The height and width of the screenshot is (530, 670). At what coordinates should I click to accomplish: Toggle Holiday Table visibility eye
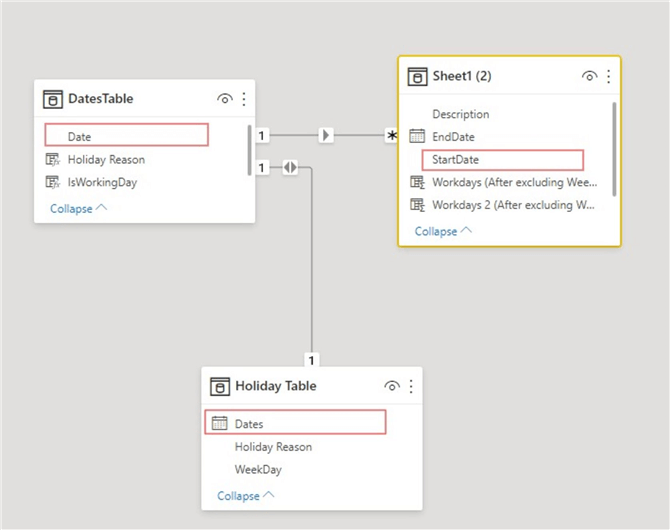click(393, 386)
